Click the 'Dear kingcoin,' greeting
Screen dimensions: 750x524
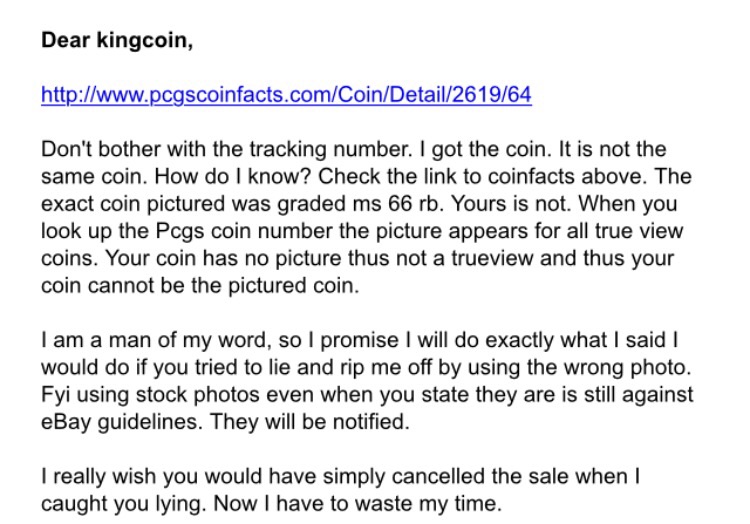coord(117,40)
